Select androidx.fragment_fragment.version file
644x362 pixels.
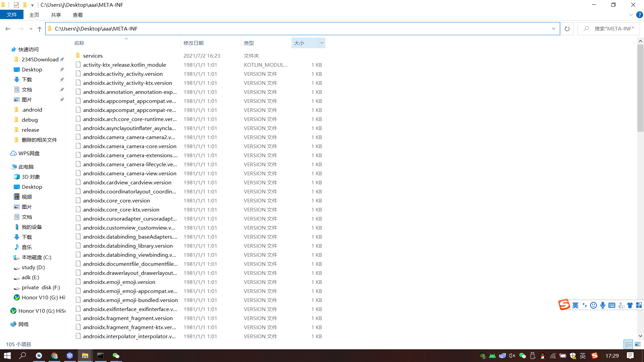(x=128, y=318)
